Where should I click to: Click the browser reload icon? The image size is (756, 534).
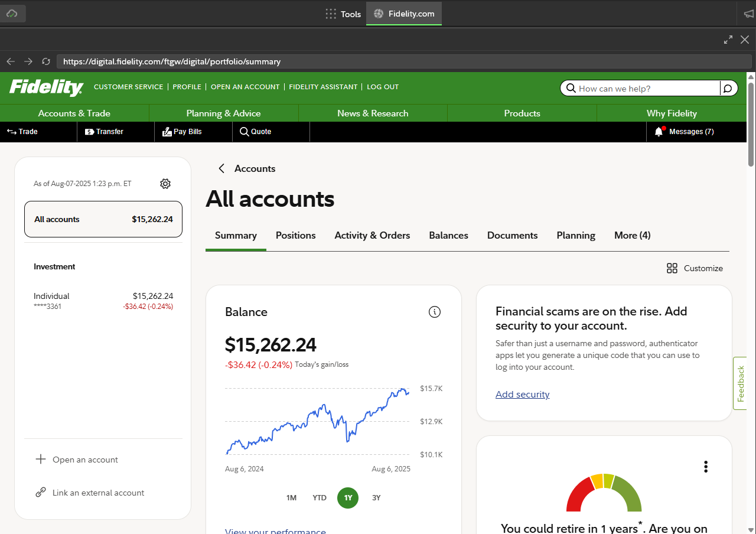click(46, 61)
